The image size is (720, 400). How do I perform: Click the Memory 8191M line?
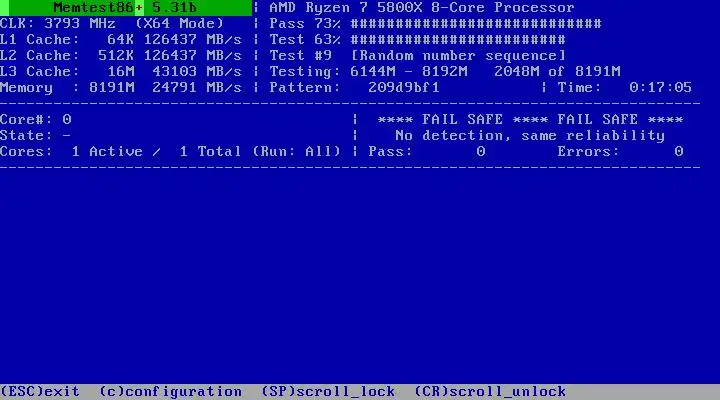coord(121,87)
